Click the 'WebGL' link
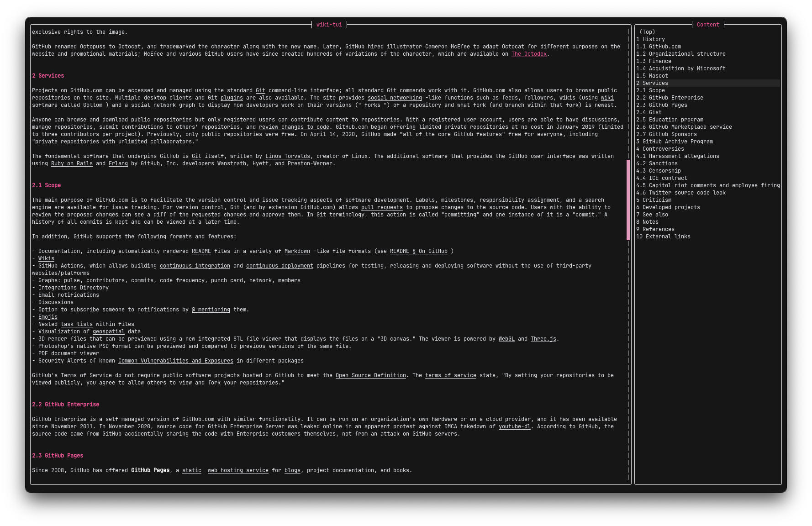 click(x=506, y=339)
